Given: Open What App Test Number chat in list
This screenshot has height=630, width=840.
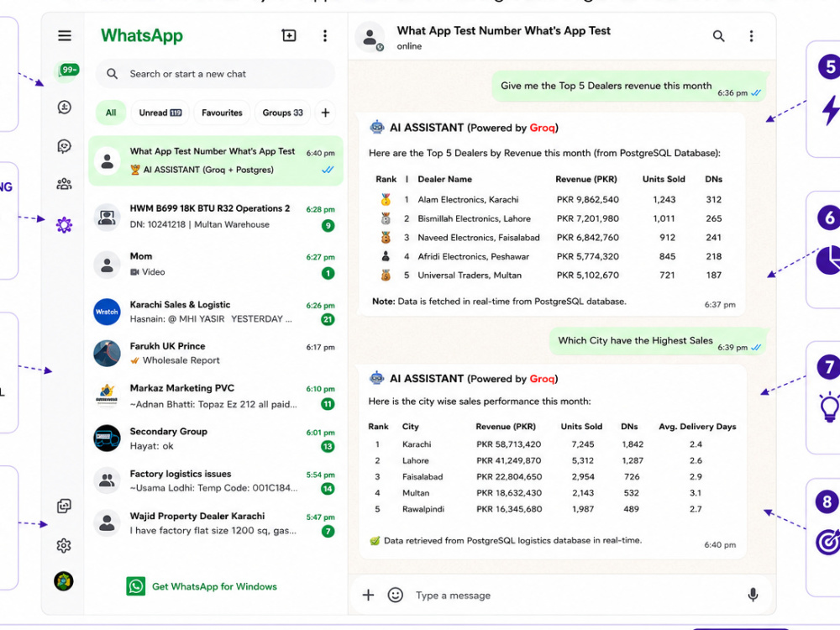Looking at the screenshot, I should (215, 160).
